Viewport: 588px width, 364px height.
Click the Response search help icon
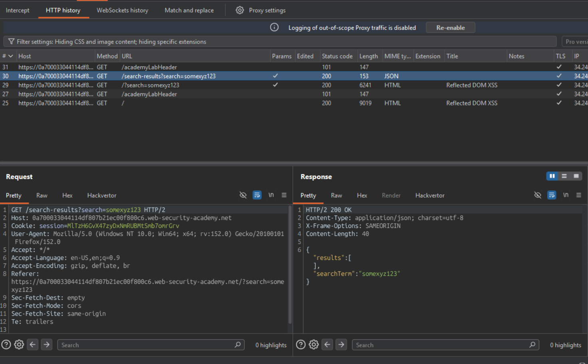coord(301,344)
